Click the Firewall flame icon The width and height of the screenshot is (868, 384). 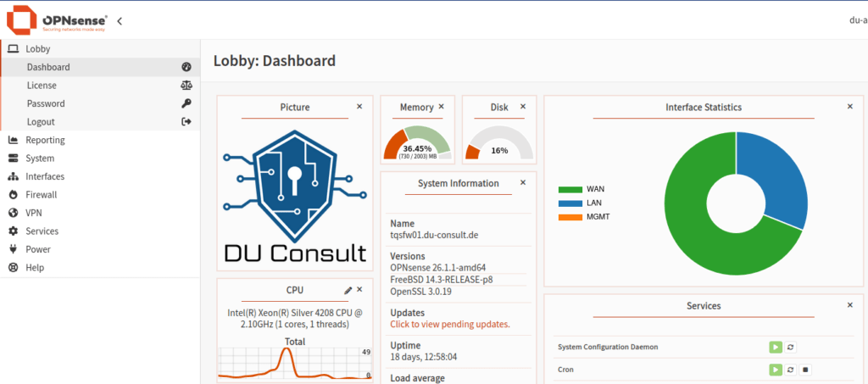(x=14, y=195)
